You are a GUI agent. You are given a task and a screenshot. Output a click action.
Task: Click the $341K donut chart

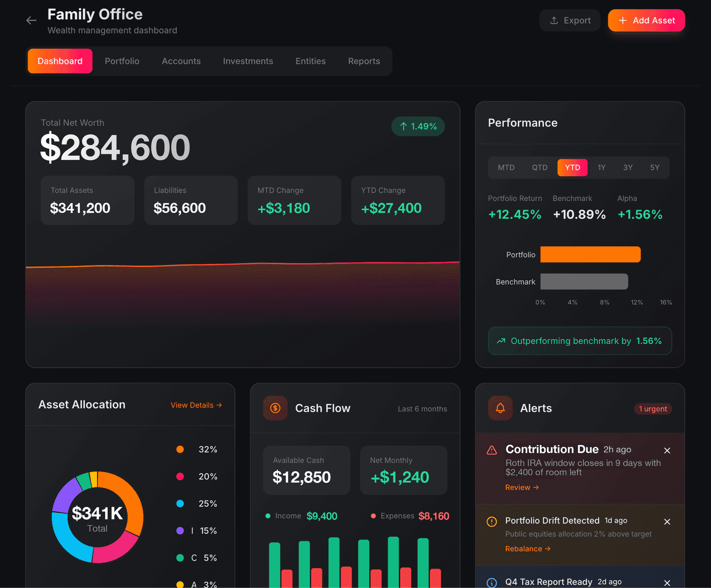(x=98, y=517)
